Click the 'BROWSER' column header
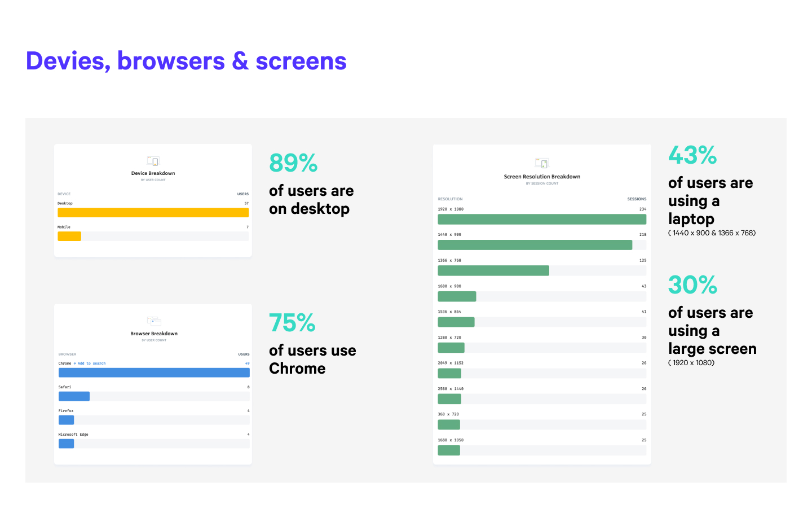 [67, 354]
